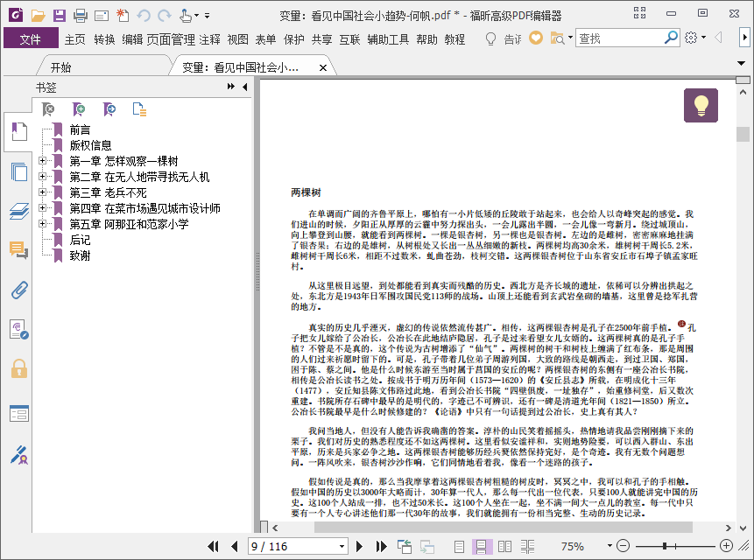Open the 保护 ribbon tab
Screen dimensions: 754x560
point(294,39)
